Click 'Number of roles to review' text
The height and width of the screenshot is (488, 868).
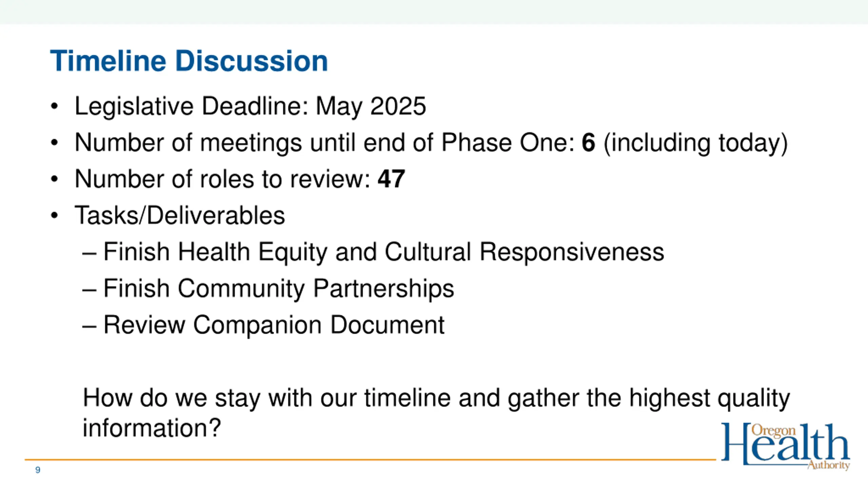click(x=223, y=179)
